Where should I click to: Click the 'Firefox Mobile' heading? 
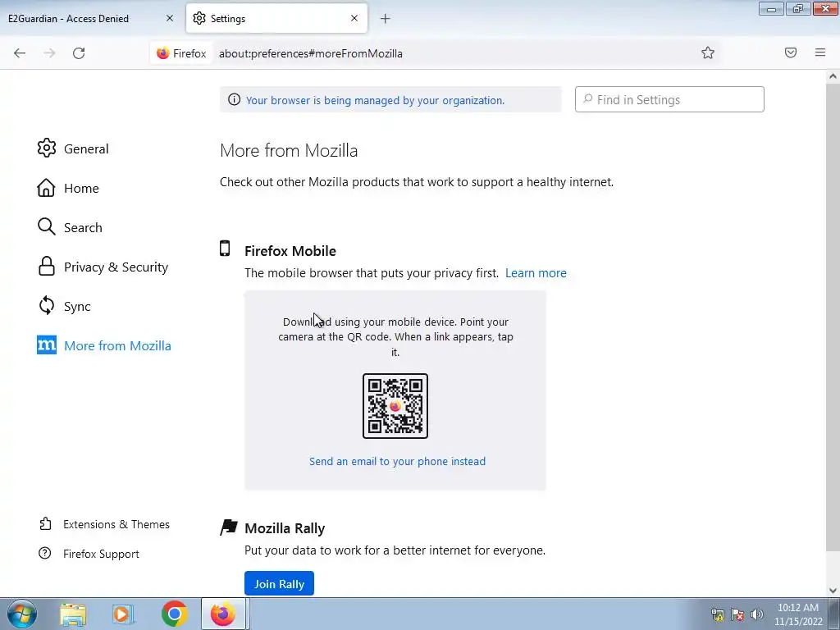click(x=290, y=251)
